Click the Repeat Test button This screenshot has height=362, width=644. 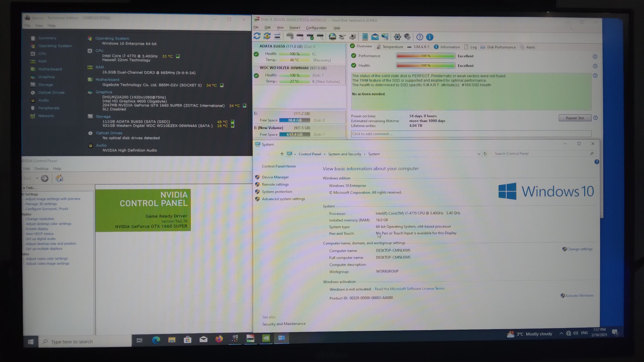[575, 118]
